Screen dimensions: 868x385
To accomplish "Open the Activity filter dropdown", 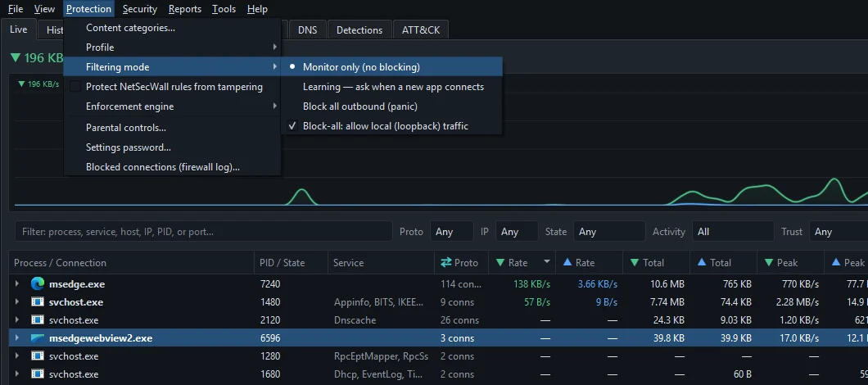I will pos(733,232).
